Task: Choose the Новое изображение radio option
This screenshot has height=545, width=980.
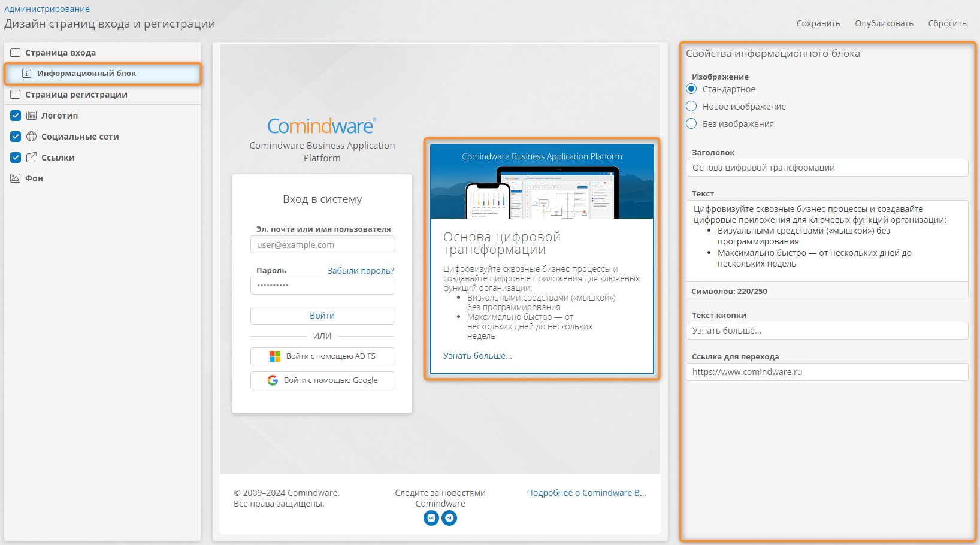Action: pos(691,106)
